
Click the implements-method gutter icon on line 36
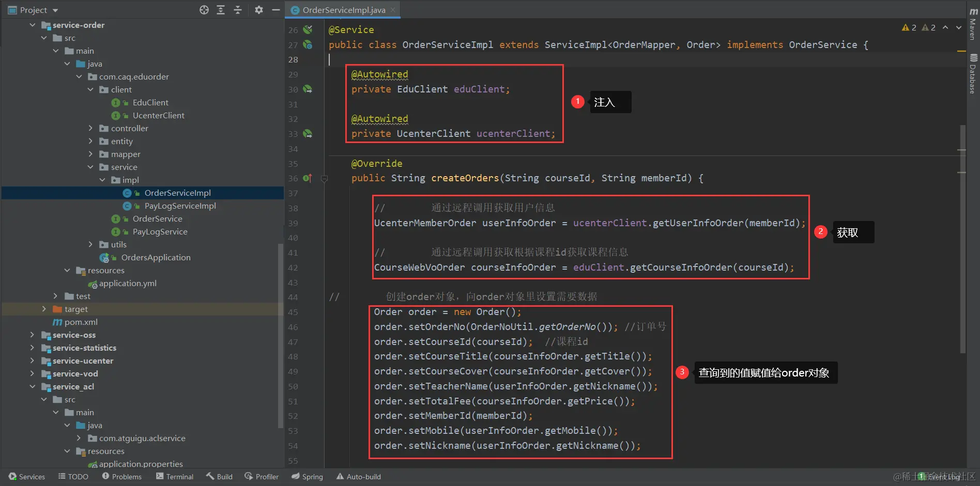(x=307, y=178)
